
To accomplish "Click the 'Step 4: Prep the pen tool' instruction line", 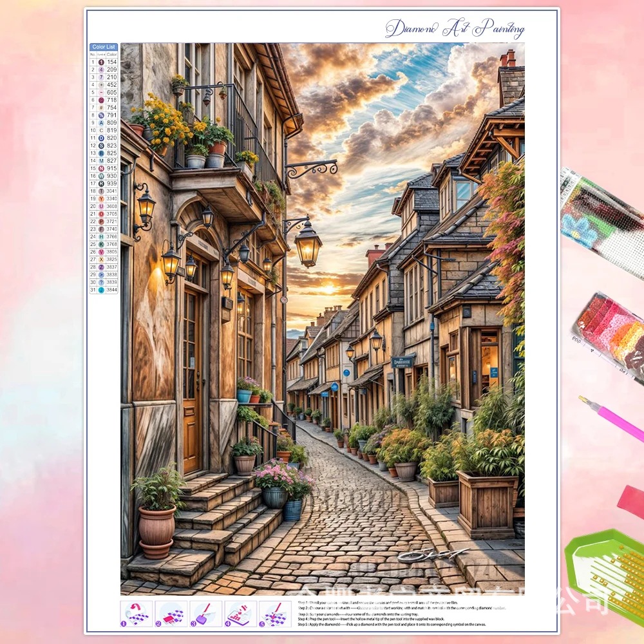I will click(x=372, y=619).
